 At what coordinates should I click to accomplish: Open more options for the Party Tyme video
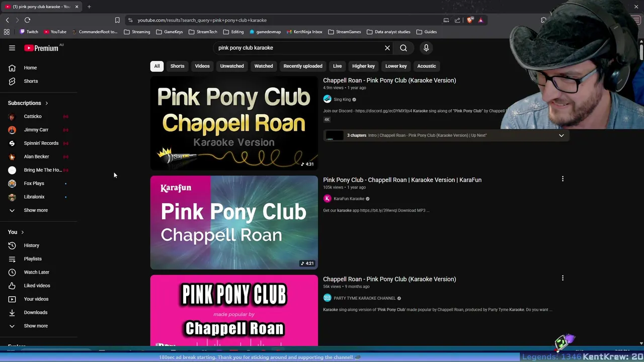click(x=562, y=278)
